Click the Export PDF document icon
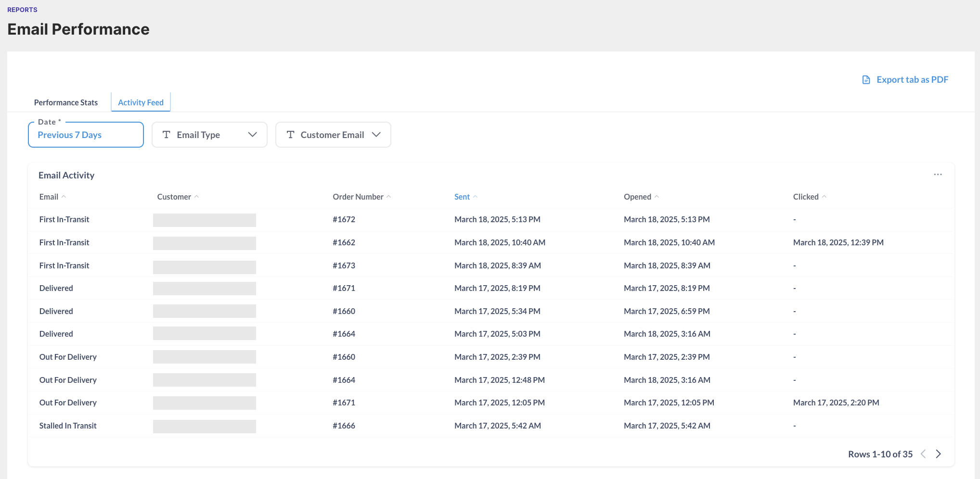Screen dimensions: 980x479 tap(866, 80)
